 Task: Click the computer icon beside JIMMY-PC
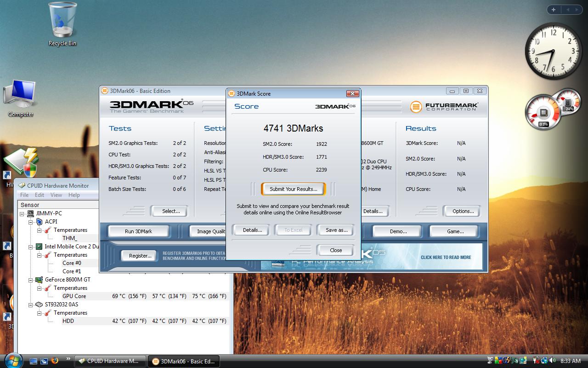[30, 213]
